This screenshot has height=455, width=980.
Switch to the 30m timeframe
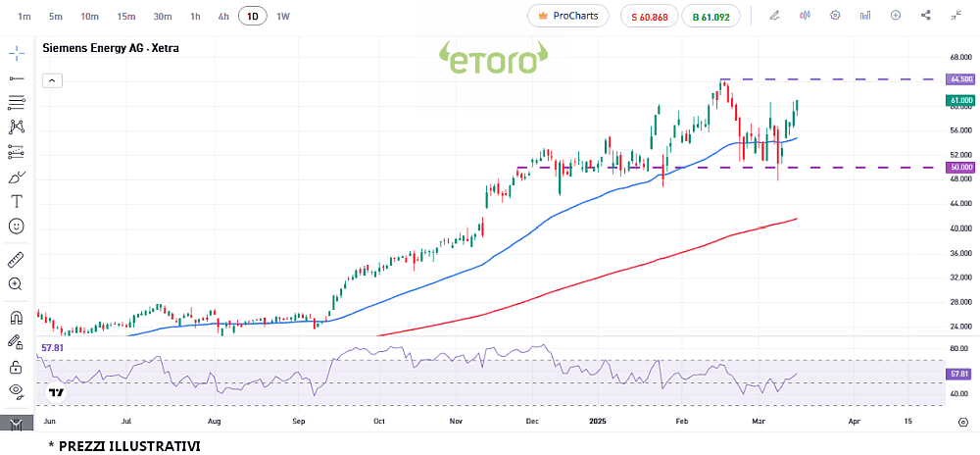[x=163, y=17]
